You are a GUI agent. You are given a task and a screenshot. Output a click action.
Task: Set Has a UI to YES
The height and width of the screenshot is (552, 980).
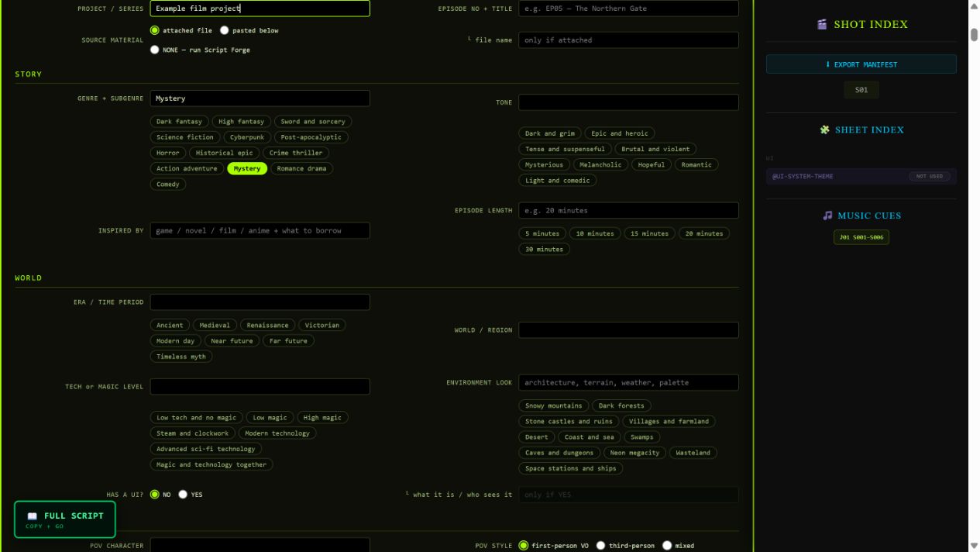183,494
